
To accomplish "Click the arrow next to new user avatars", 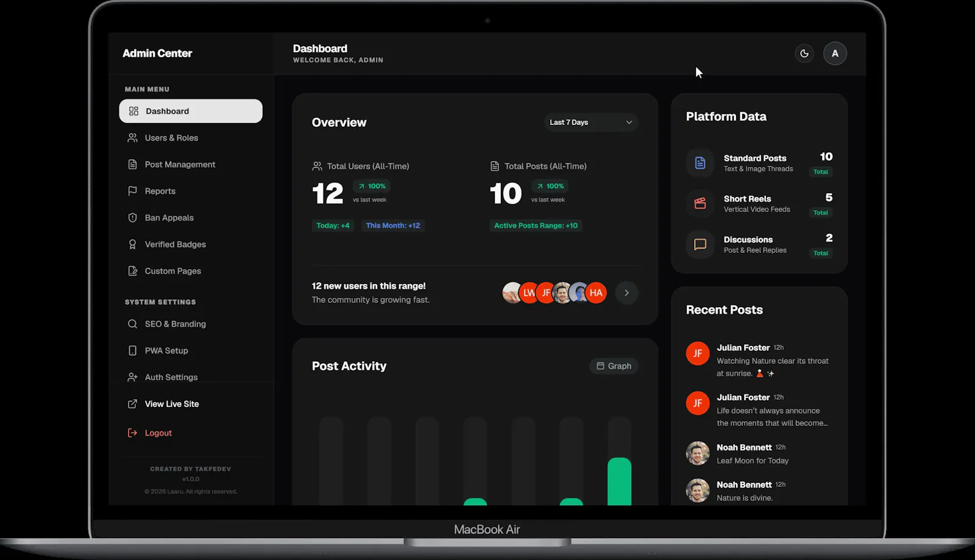I will point(626,293).
